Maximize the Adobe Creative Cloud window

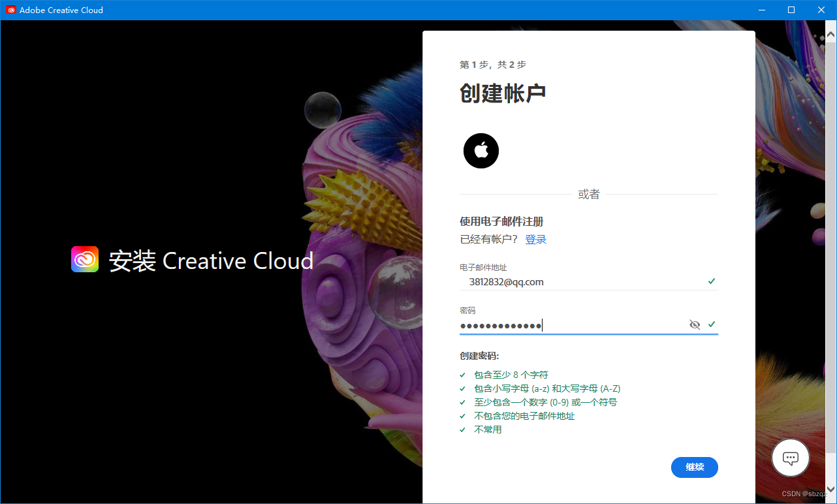coord(791,10)
